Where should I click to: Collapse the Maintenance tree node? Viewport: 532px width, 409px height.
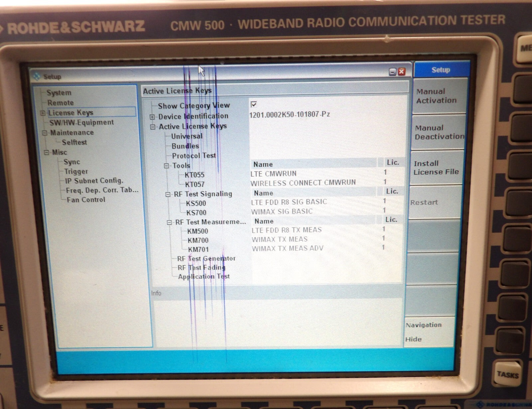pyautogui.click(x=45, y=133)
